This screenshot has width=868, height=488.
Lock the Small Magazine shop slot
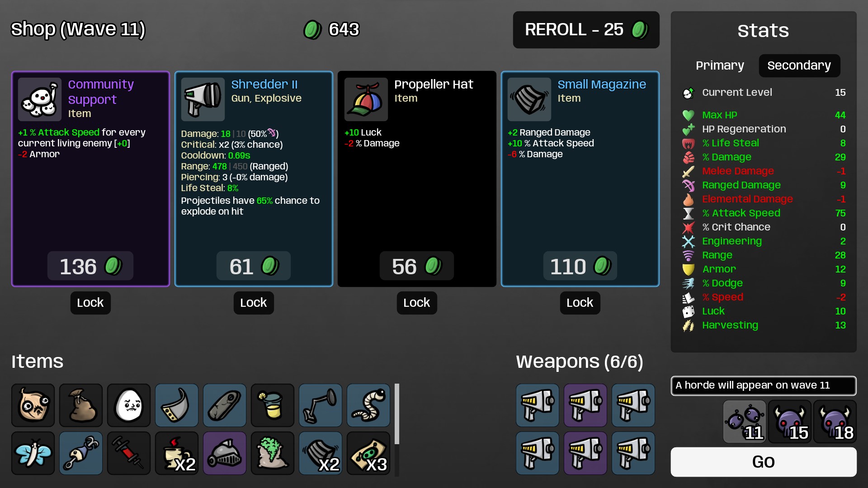[x=580, y=303]
